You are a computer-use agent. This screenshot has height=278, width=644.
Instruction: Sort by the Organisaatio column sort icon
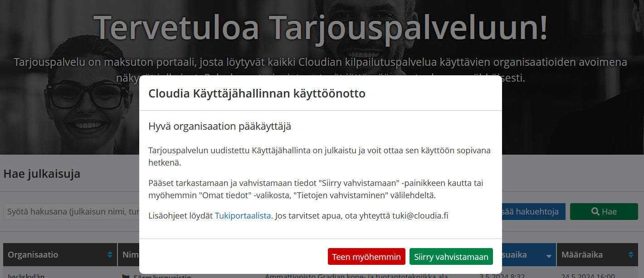110,255
